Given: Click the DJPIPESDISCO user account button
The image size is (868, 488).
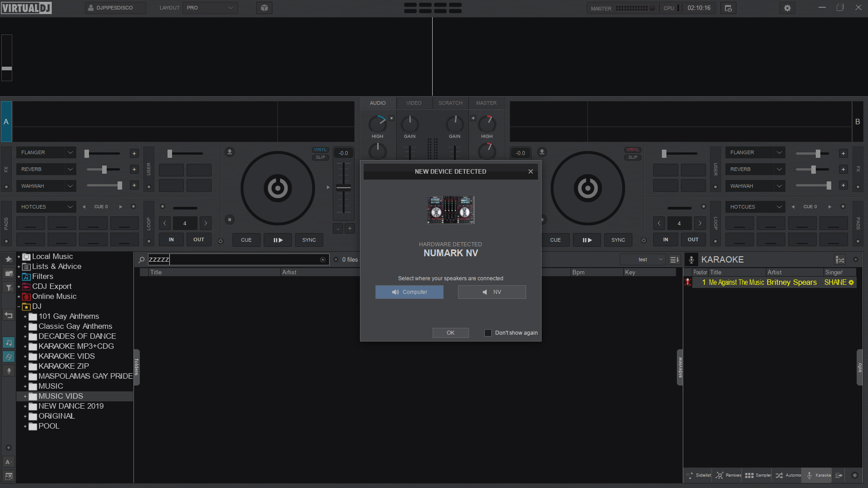Looking at the screenshot, I should click(x=115, y=8).
